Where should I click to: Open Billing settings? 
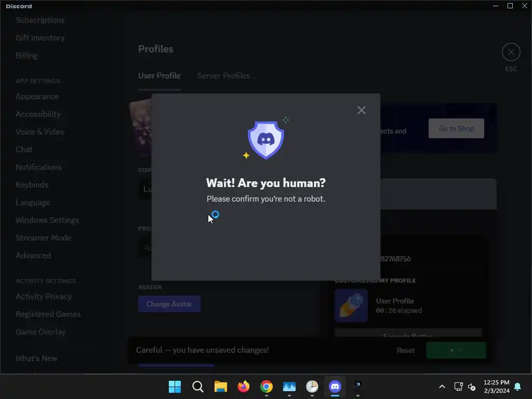[x=26, y=55]
